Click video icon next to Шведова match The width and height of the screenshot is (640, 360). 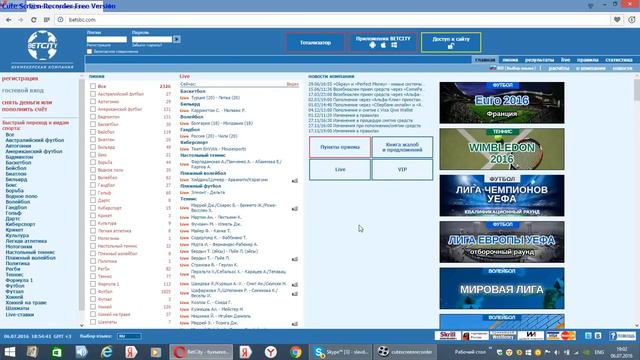click(295, 284)
